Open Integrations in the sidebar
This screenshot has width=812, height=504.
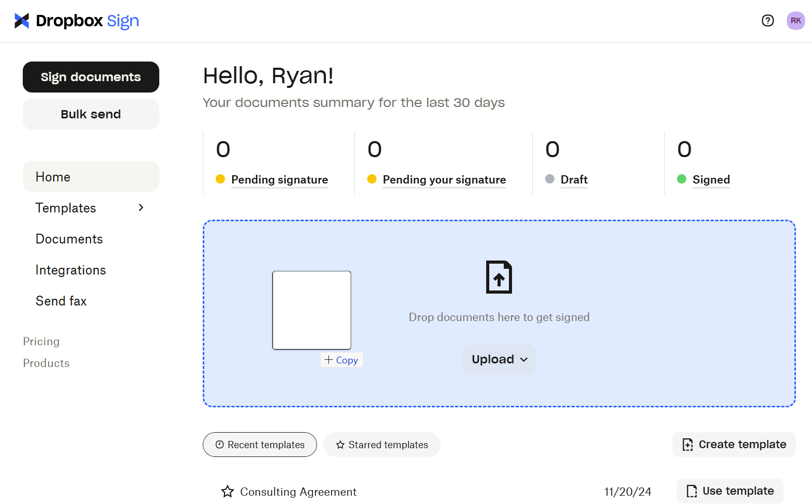click(71, 270)
